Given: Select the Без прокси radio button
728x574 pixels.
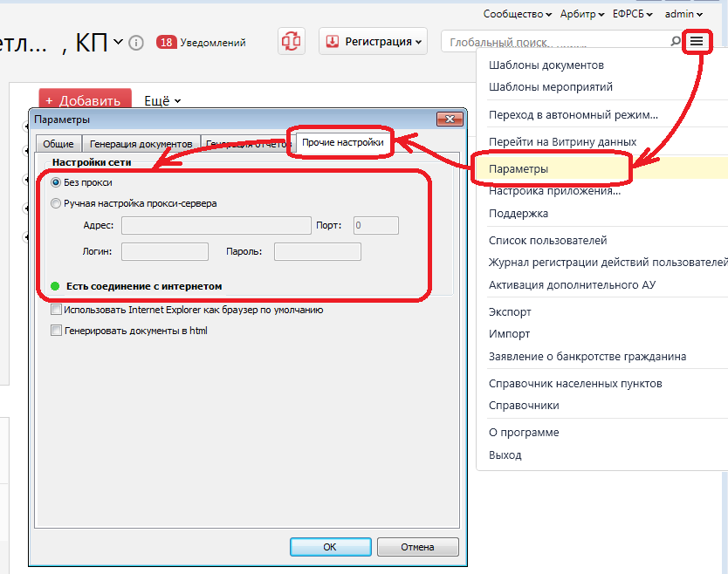Looking at the screenshot, I should tap(57, 182).
